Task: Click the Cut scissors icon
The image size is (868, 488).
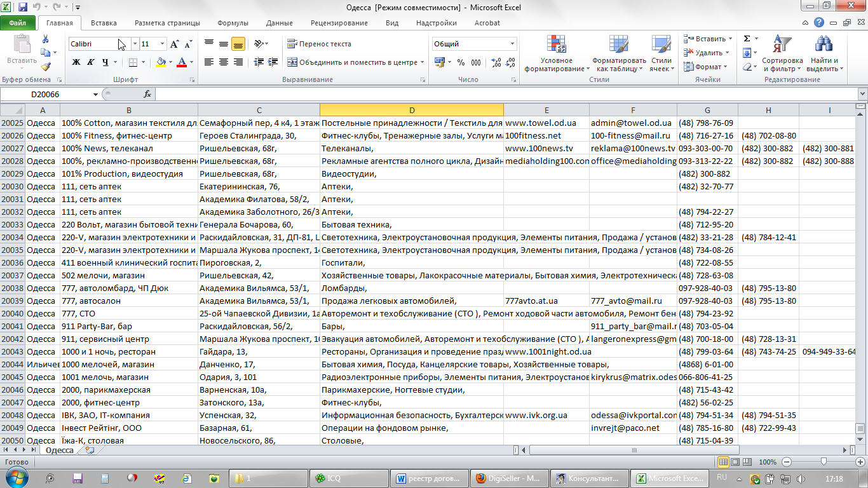Action: (x=46, y=39)
